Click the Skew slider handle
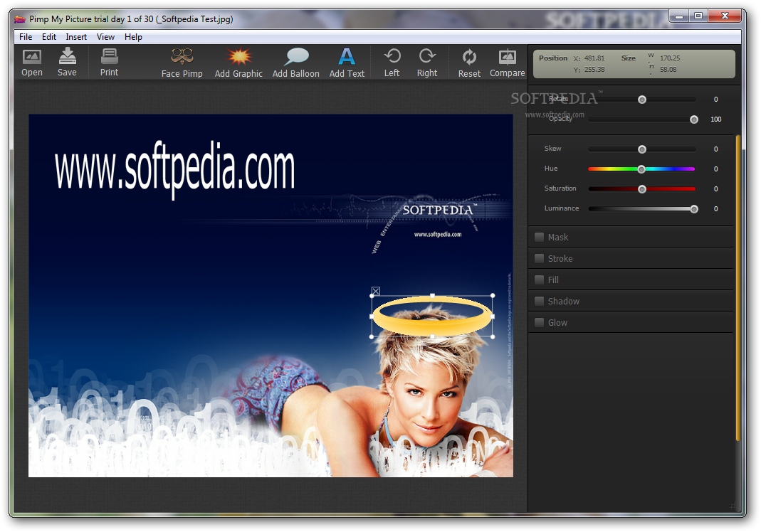 pos(642,149)
